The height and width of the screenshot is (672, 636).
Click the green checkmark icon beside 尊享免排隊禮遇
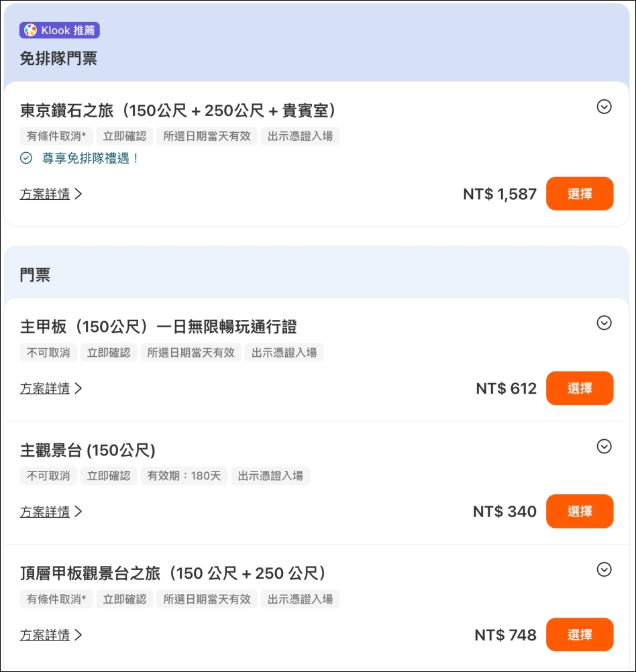click(x=26, y=158)
